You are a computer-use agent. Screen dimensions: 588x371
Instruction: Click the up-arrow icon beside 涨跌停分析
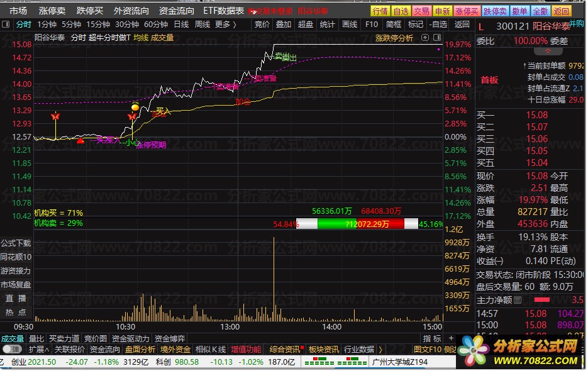click(426, 38)
